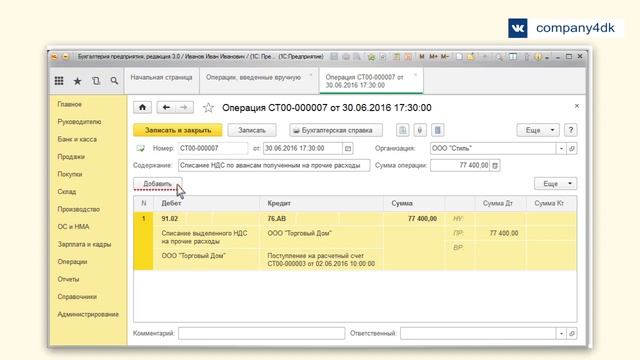The image size is (640, 360).
Task: Click the orange calendar icon in title bar
Action: coord(408,57)
